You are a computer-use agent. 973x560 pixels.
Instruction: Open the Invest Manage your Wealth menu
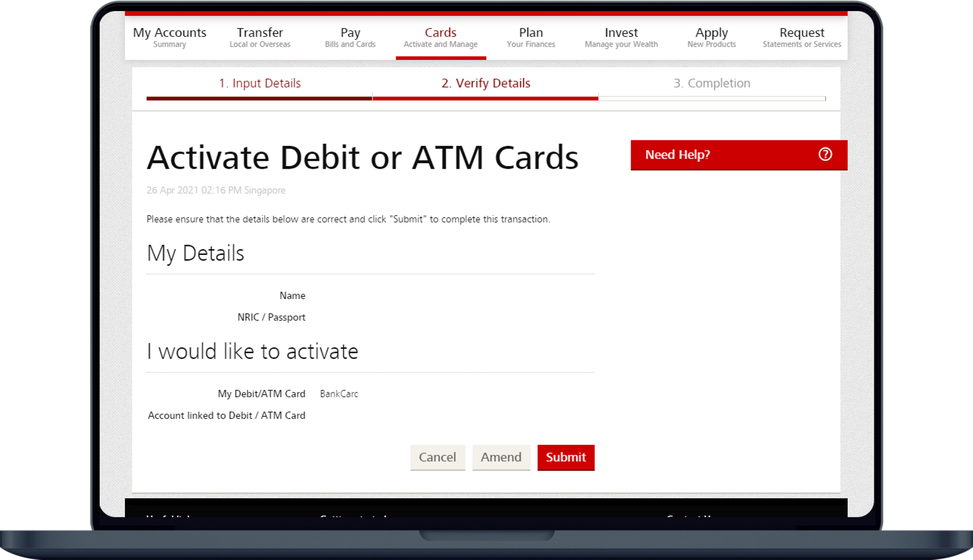coord(621,37)
